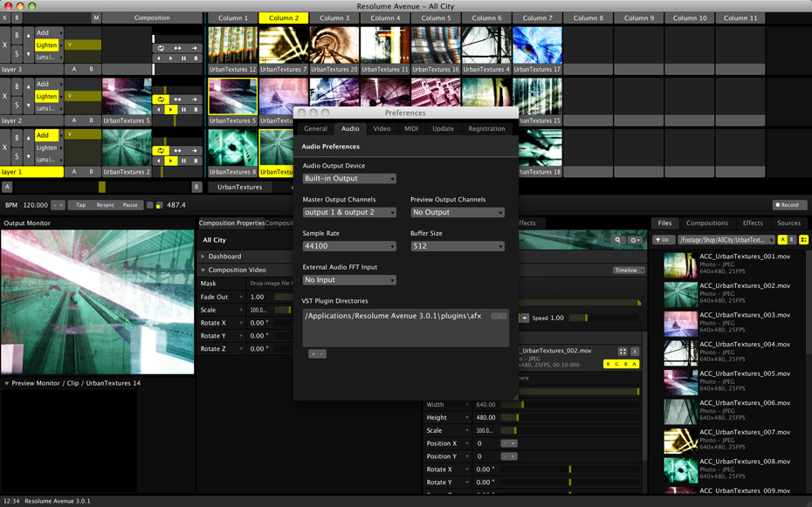Go up one folder with the Up button
This screenshot has width=812, height=507.
(x=663, y=239)
